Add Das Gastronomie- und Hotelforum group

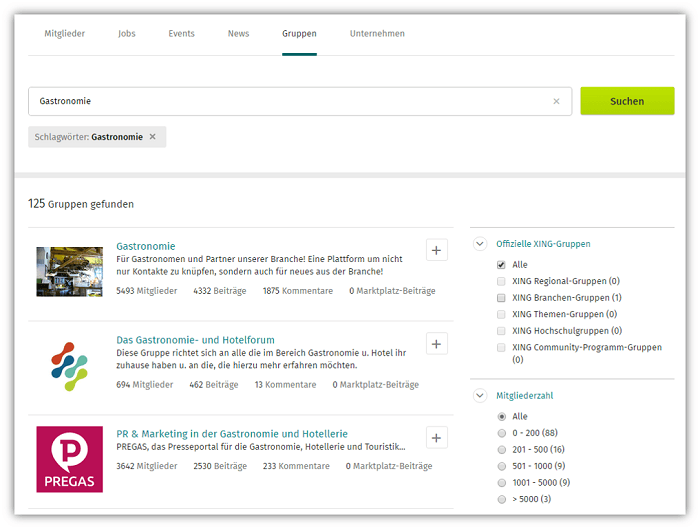point(436,344)
